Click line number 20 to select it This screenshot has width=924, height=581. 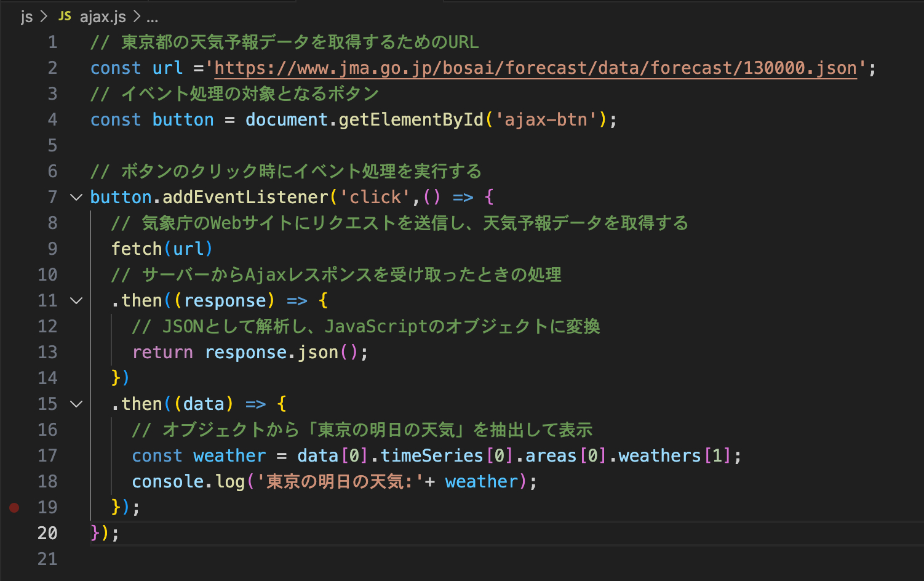pyautogui.click(x=47, y=533)
